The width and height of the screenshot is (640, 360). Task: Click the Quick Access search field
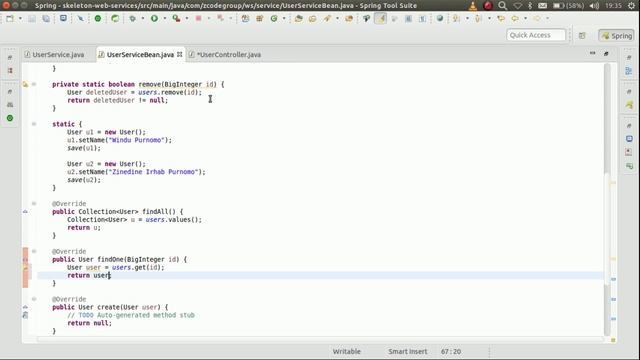[536, 35]
